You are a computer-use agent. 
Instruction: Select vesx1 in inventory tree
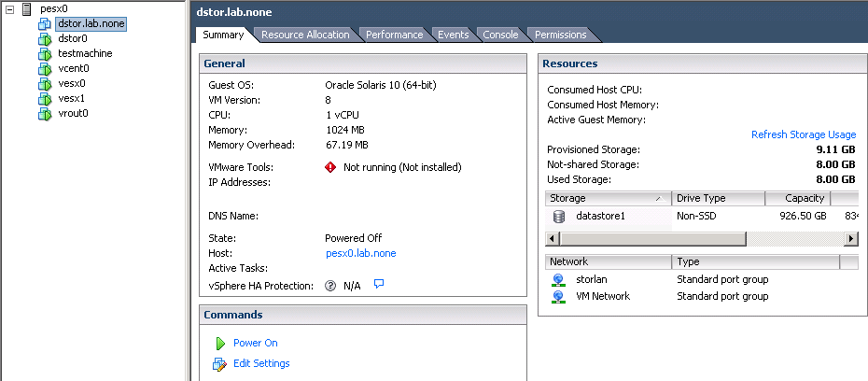[72, 99]
